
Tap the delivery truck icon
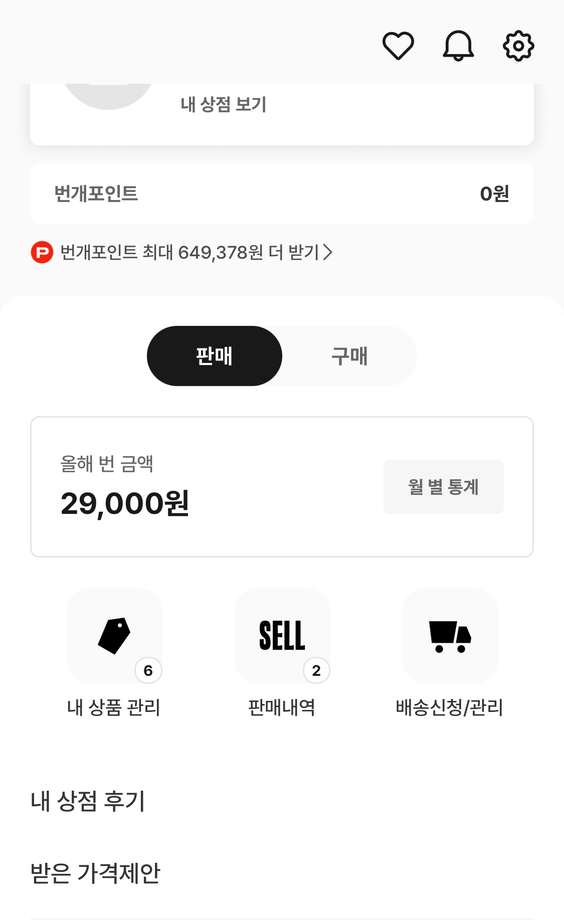[450, 635]
